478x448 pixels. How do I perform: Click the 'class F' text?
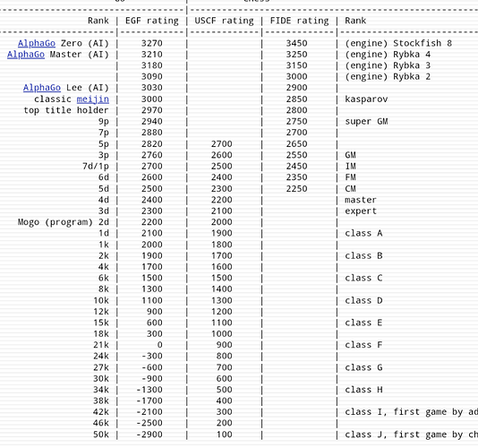363,345
